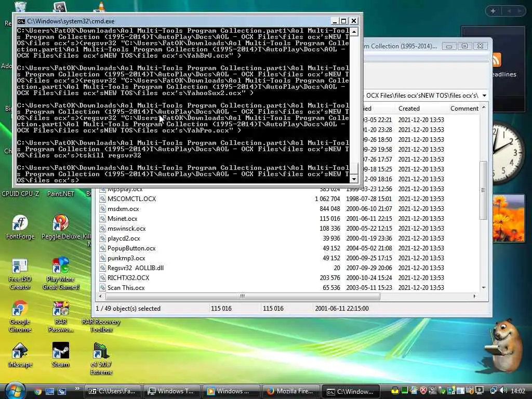Click the cmd.exe window title bar text
The height and width of the screenshot is (399, 532).
pos(71,21)
